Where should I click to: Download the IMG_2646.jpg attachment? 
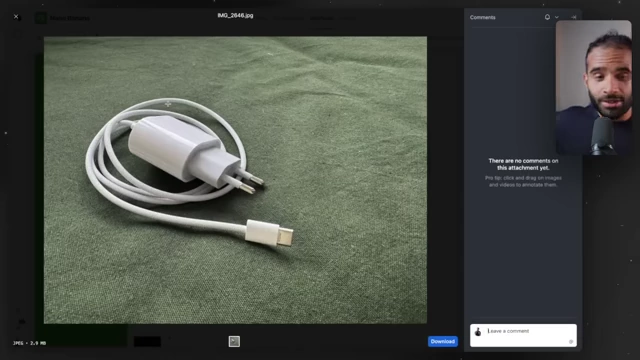point(442,341)
